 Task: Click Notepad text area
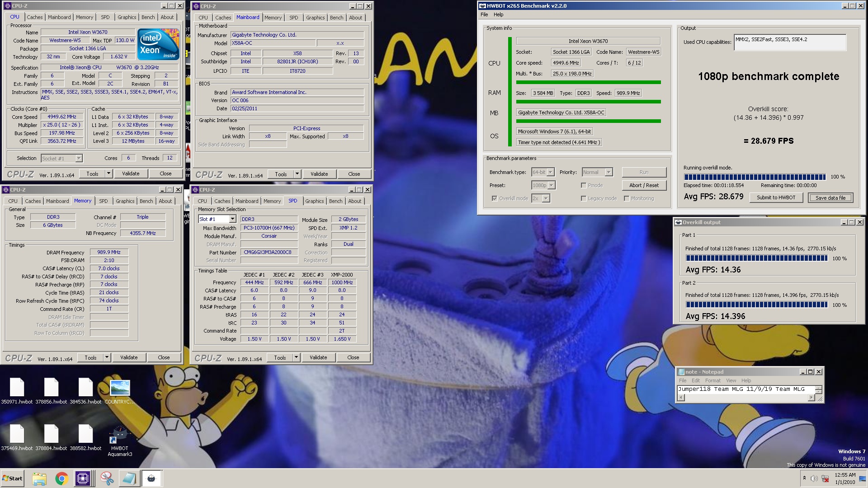tap(745, 389)
